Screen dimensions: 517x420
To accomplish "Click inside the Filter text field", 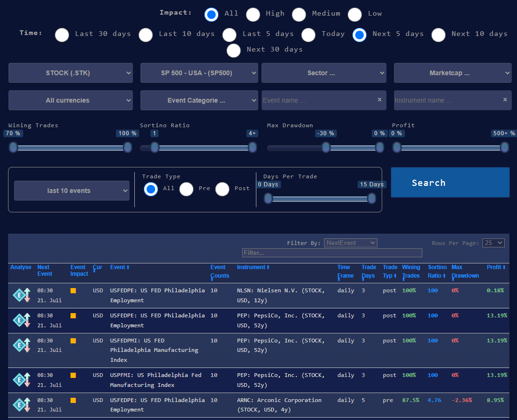I will coord(332,253).
